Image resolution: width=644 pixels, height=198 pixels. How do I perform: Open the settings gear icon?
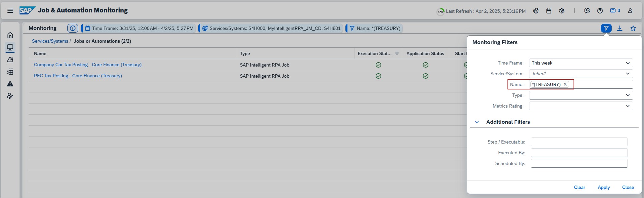coord(561,11)
